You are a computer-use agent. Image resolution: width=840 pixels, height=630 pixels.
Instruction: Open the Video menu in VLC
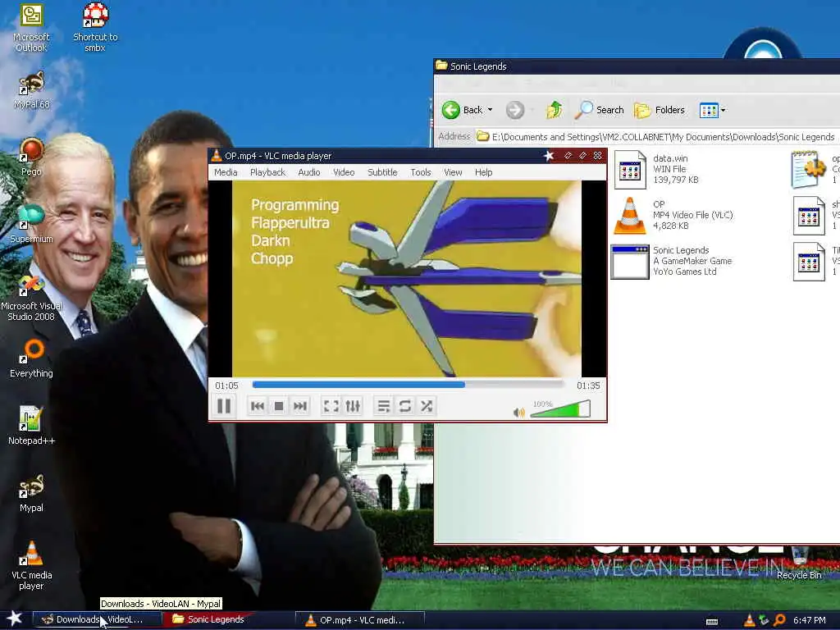pyautogui.click(x=344, y=172)
